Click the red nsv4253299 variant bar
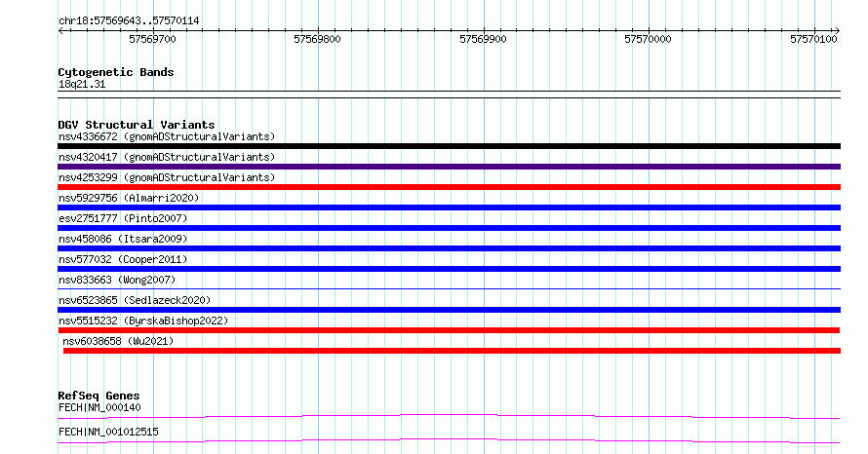Viewport: 868px width, 454px height. pyautogui.click(x=449, y=187)
